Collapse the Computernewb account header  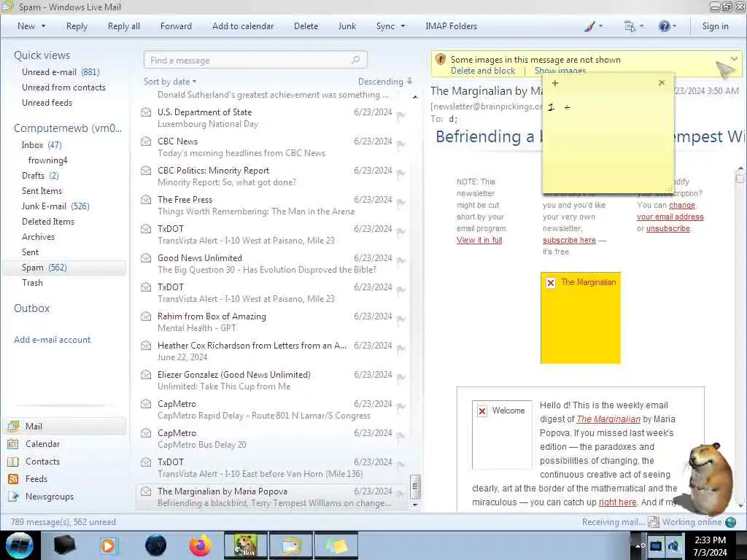pos(68,128)
